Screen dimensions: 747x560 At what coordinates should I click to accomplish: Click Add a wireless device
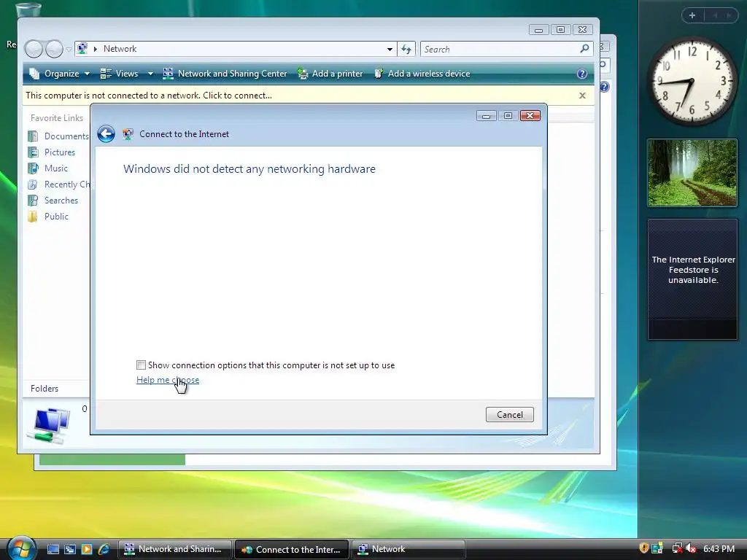pos(422,74)
